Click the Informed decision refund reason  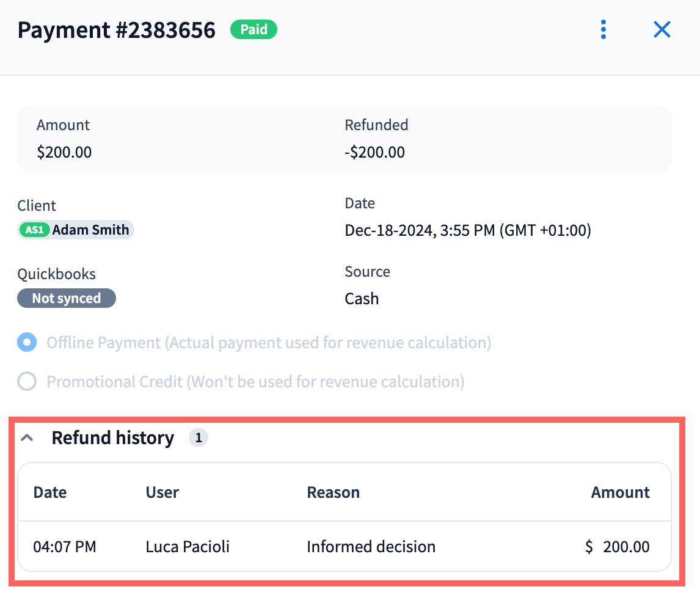[x=371, y=546]
